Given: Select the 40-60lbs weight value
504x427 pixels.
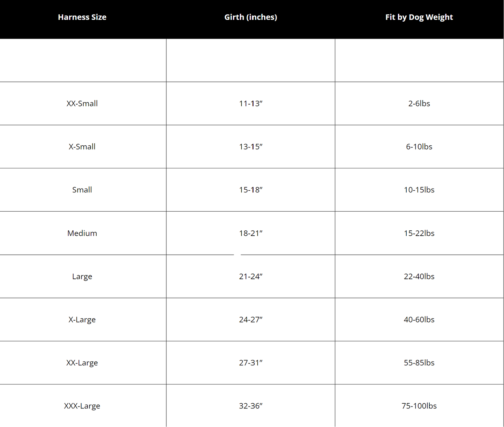Looking at the screenshot, I should coord(419,320).
